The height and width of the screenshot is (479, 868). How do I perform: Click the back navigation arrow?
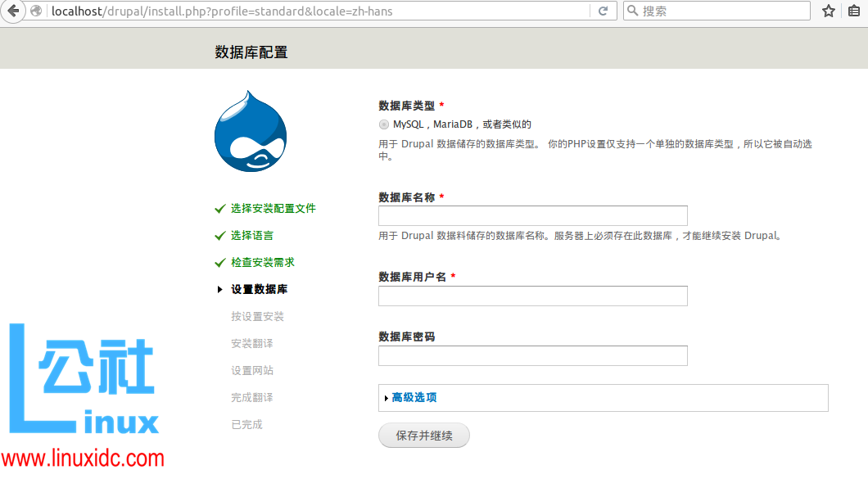12,11
